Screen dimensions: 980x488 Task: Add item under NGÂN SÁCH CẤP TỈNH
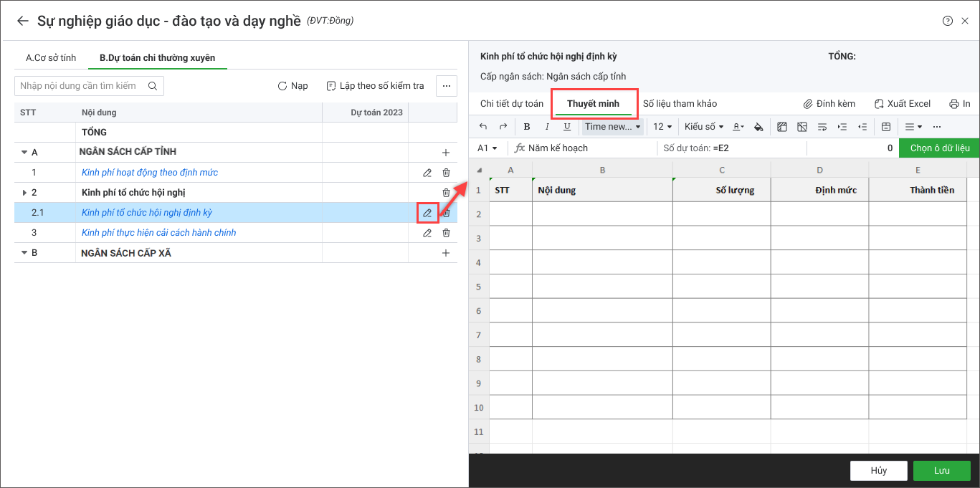pos(446,153)
